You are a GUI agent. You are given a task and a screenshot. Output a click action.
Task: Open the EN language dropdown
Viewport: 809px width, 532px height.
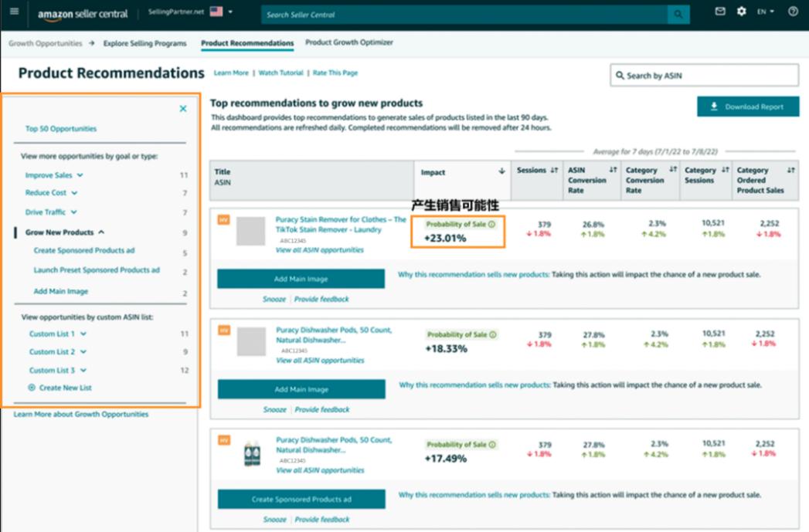pyautogui.click(x=765, y=12)
